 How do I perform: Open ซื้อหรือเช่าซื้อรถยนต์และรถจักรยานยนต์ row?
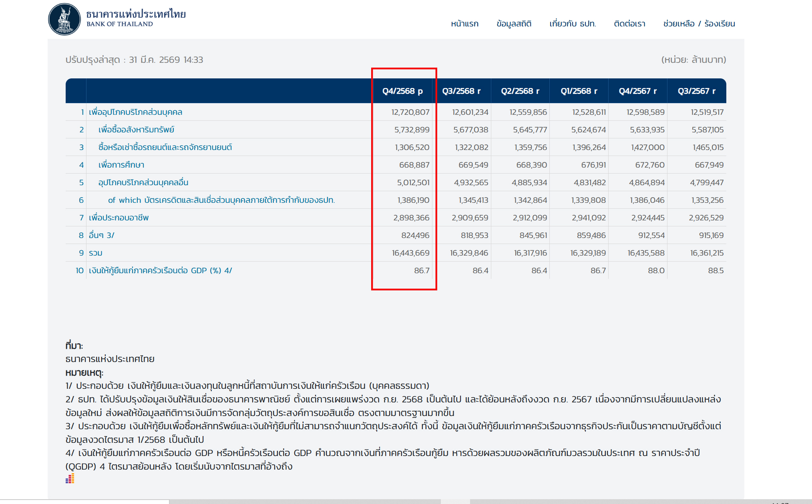pos(165,147)
